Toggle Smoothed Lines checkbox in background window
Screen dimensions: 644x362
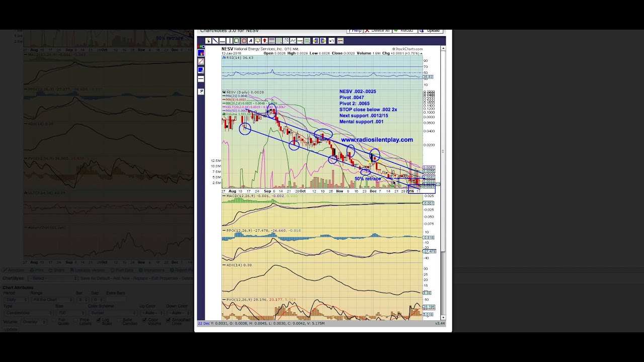168,320
